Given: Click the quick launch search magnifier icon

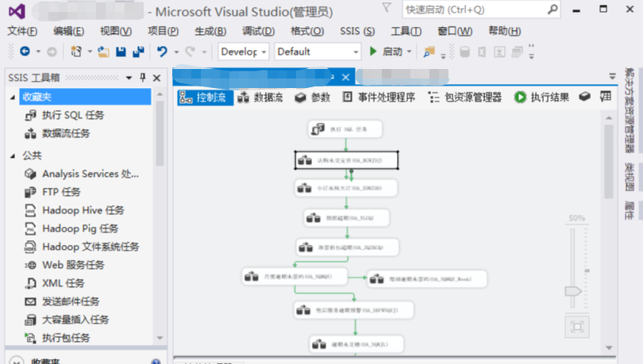Looking at the screenshot, I should (x=553, y=9).
